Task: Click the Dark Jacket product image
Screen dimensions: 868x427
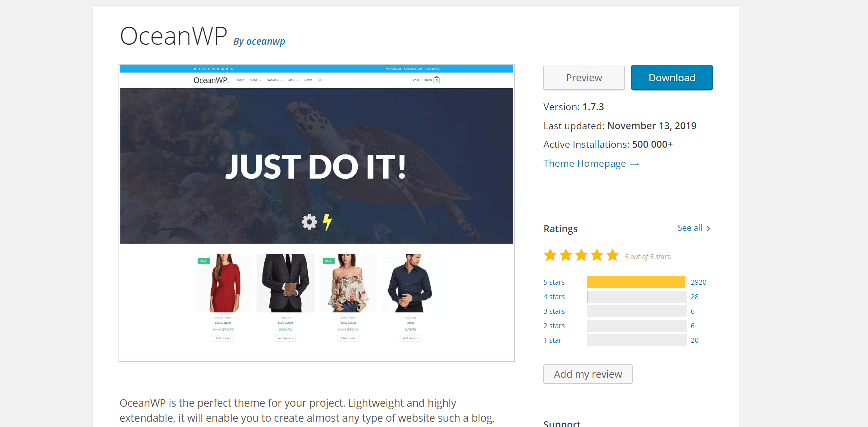Action: point(286,283)
